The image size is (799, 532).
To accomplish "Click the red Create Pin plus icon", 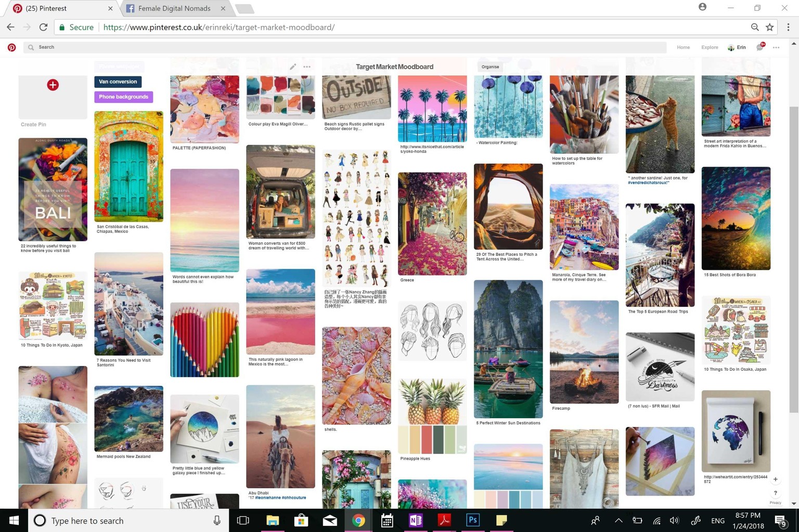I will [53, 85].
